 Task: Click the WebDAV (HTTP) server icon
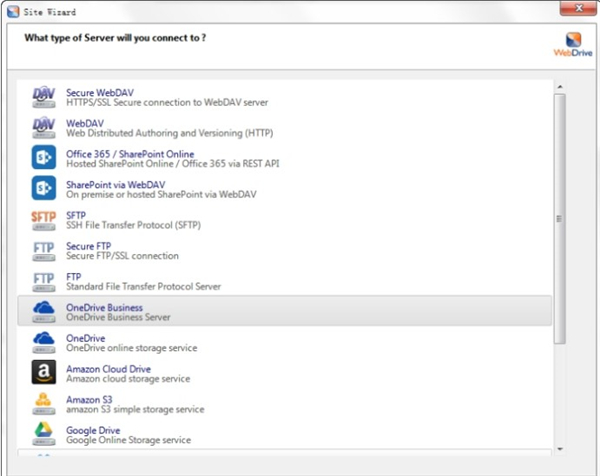[x=44, y=128]
